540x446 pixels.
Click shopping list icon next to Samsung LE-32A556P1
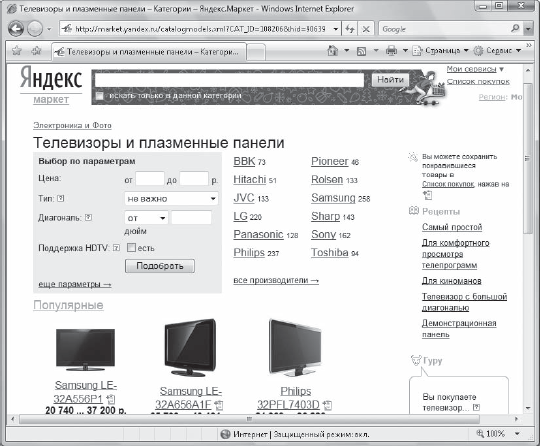coord(111,400)
